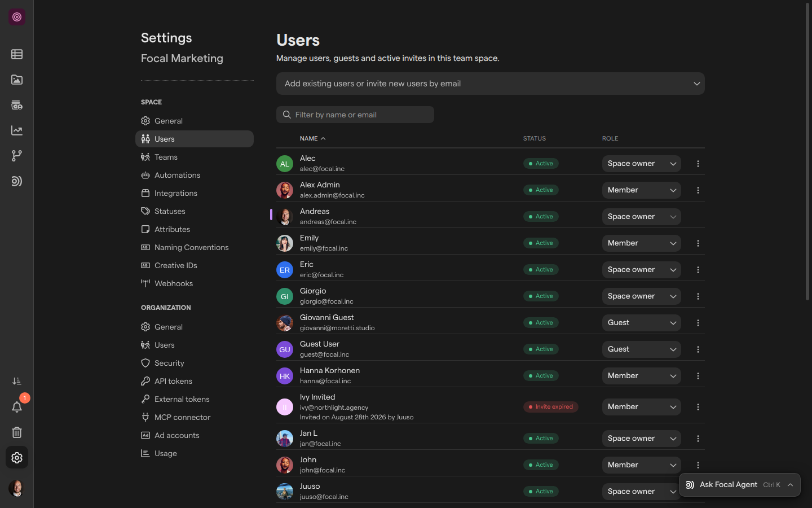Open Emily's role dropdown
This screenshot has width=812, height=508.
point(642,243)
